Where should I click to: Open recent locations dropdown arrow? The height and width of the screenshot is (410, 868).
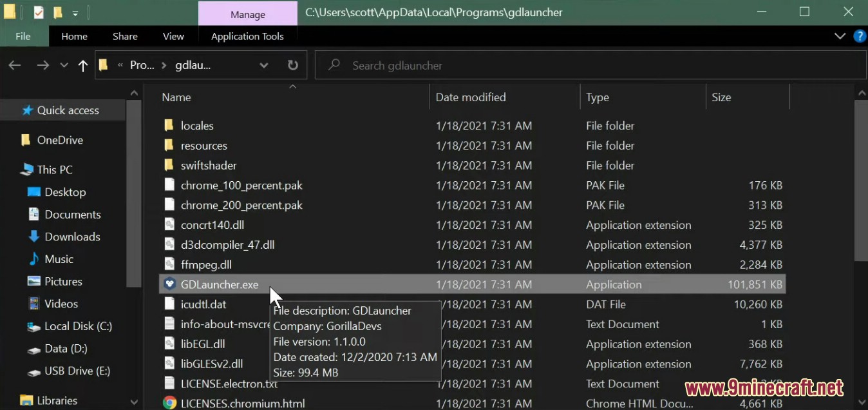[x=64, y=65]
